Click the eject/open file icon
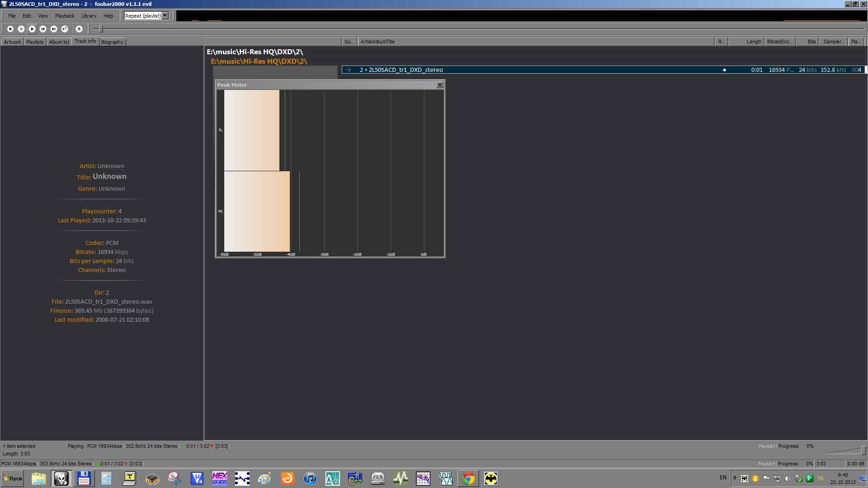Screen dimensions: 868x488 pos(79,28)
